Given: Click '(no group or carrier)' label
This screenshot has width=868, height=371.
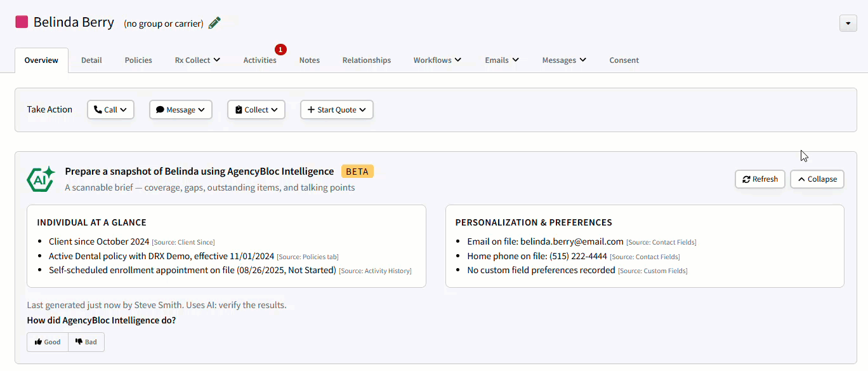Looking at the screenshot, I should (x=164, y=24).
